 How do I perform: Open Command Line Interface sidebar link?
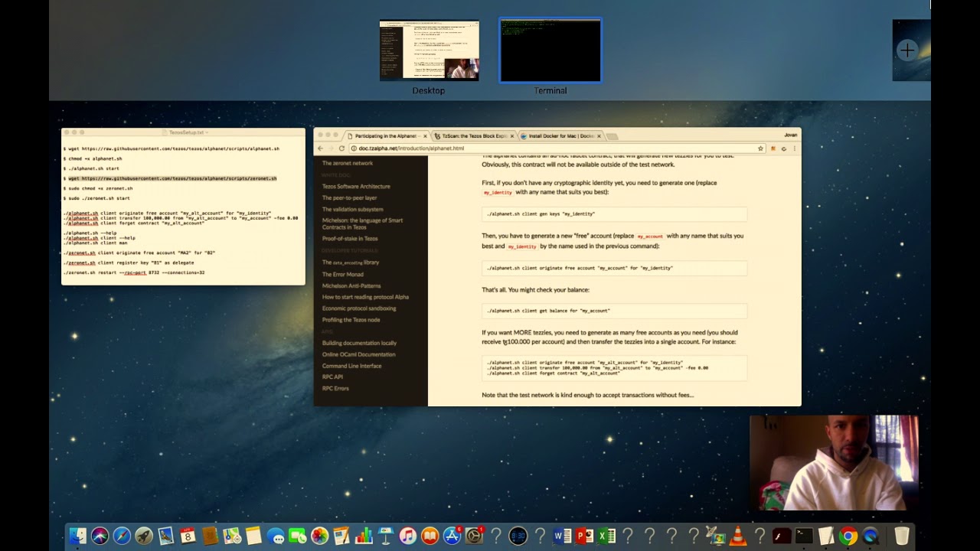(351, 366)
